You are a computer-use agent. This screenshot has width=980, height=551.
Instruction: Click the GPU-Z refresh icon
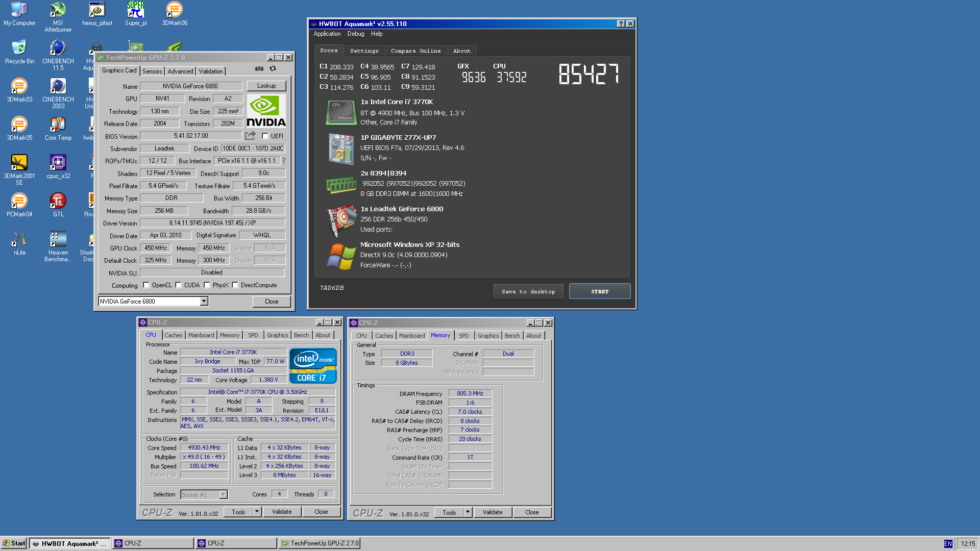pos(273,68)
